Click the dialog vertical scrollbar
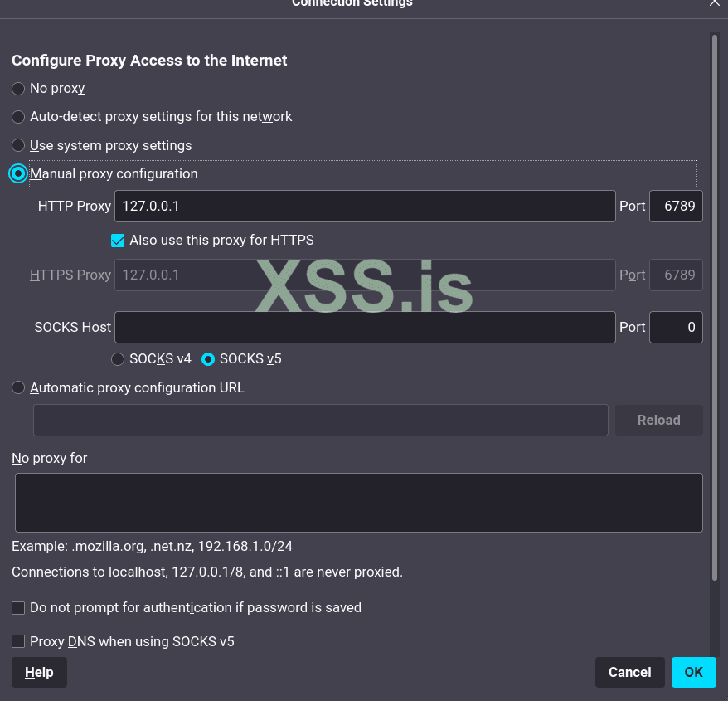Screen dimensions: 728x701 pyautogui.click(x=715, y=307)
